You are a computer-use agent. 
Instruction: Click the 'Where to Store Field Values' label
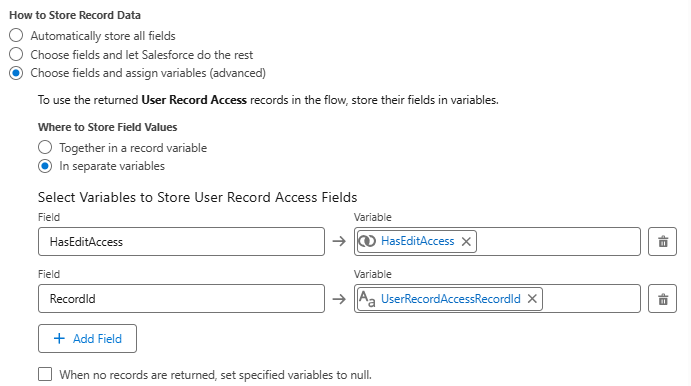(x=108, y=127)
